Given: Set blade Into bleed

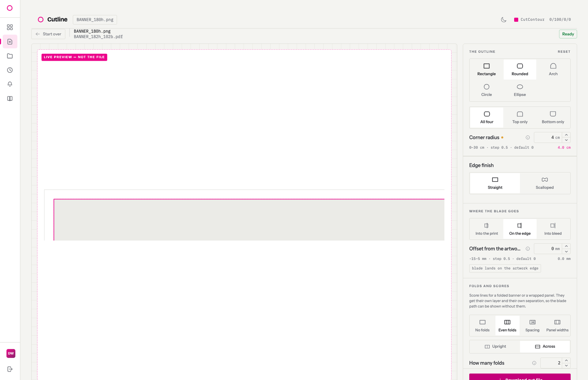Looking at the screenshot, I should click(553, 229).
